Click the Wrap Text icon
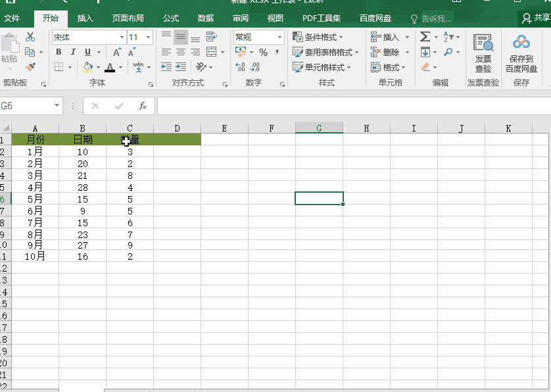Screen dimensions: 551x392 click(x=212, y=37)
